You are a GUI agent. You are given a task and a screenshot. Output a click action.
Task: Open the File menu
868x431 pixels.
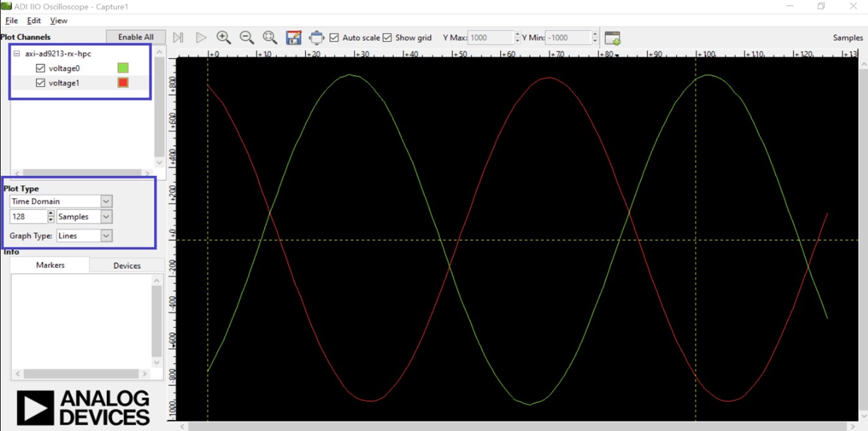[11, 20]
